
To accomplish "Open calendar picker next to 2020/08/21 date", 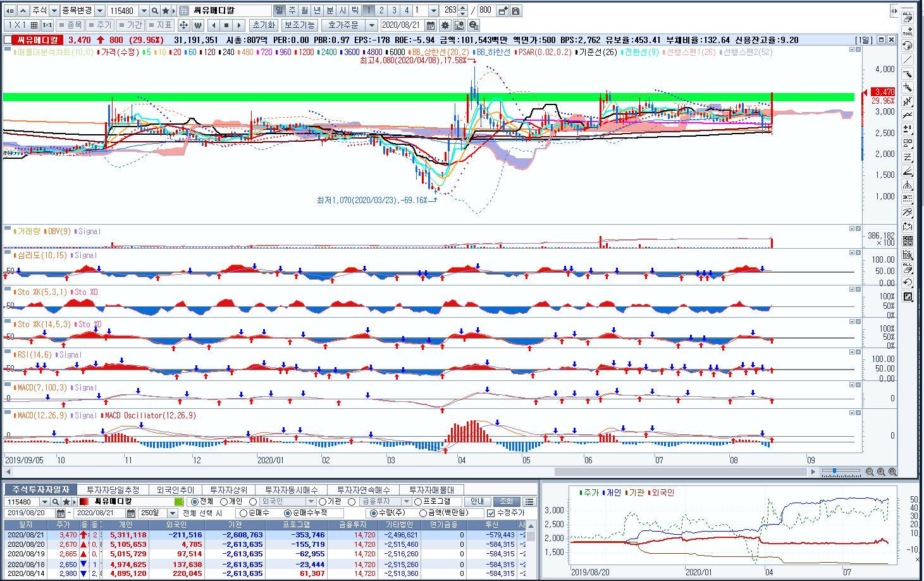I will tap(431, 25).
